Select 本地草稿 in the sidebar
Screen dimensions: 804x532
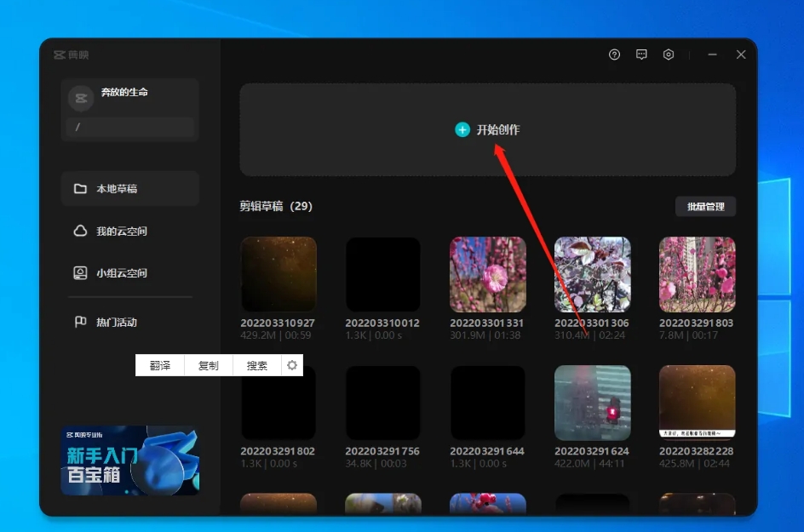129,189
